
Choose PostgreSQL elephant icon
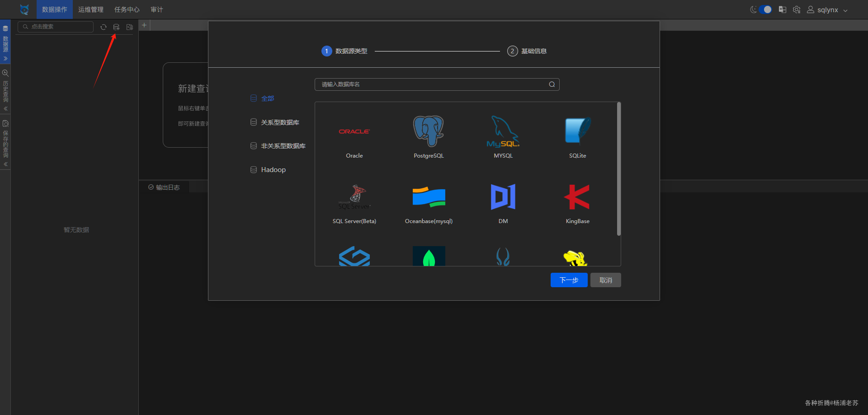point(429,131)
